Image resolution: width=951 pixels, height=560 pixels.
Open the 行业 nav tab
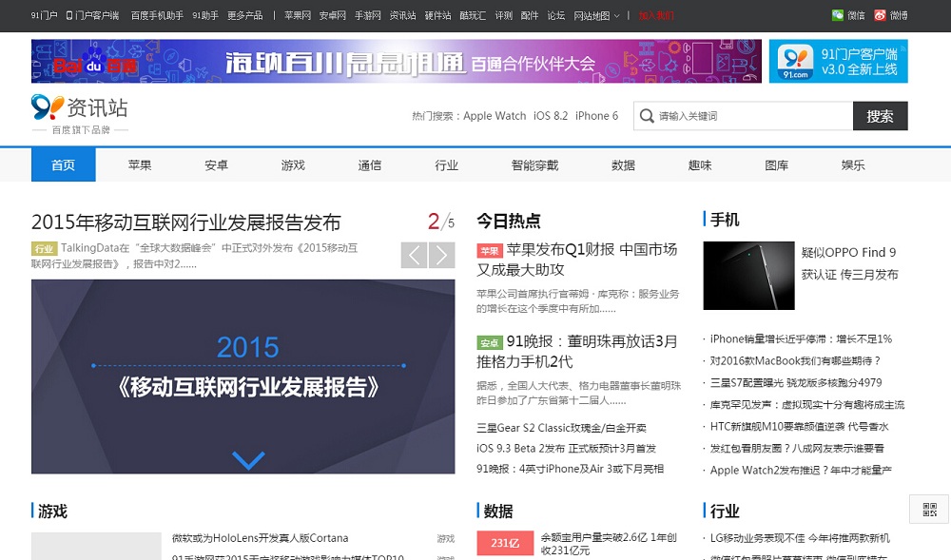pyautogui.click(x=446, y=164)
